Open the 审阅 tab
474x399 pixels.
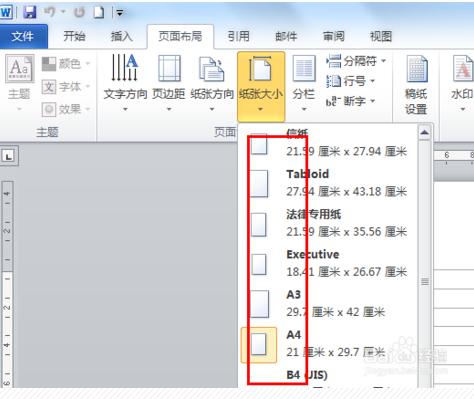(333, 36)
